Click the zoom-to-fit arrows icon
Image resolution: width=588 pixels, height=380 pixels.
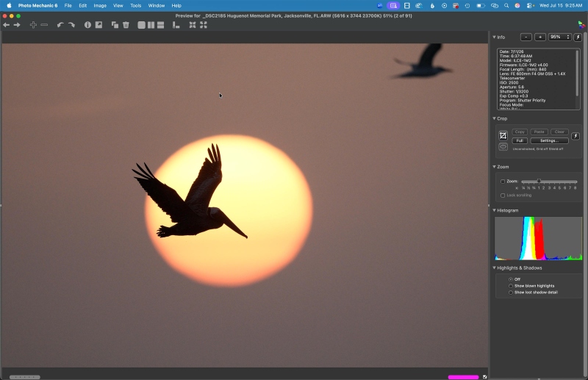coord(193,25)
